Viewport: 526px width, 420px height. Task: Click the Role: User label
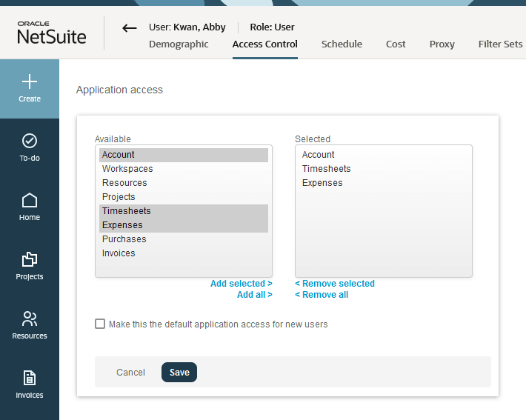[272, 27]
